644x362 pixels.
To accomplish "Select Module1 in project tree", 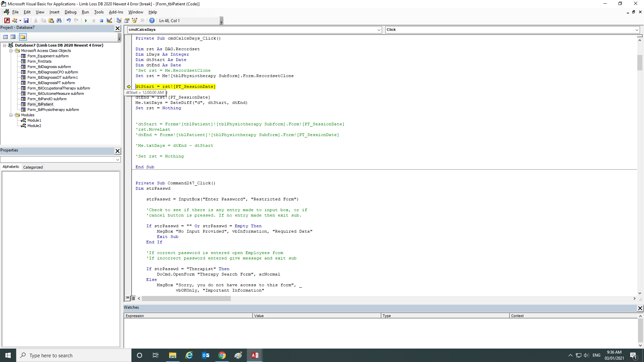I will [34, 120].
